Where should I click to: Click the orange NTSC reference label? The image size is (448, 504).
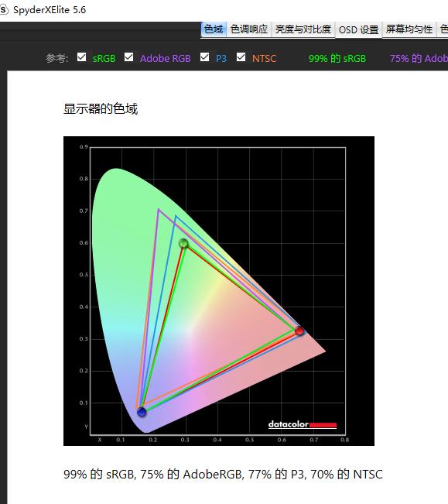[264, 59]
